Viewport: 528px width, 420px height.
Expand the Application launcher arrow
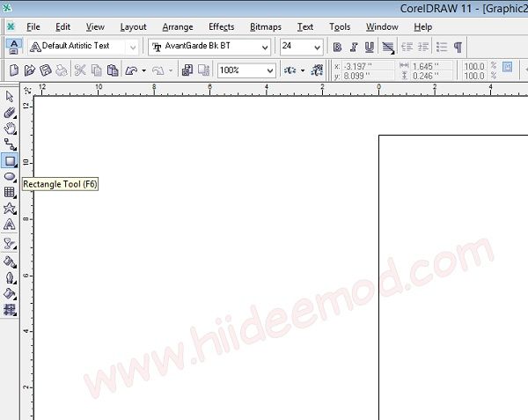(303, 70)
